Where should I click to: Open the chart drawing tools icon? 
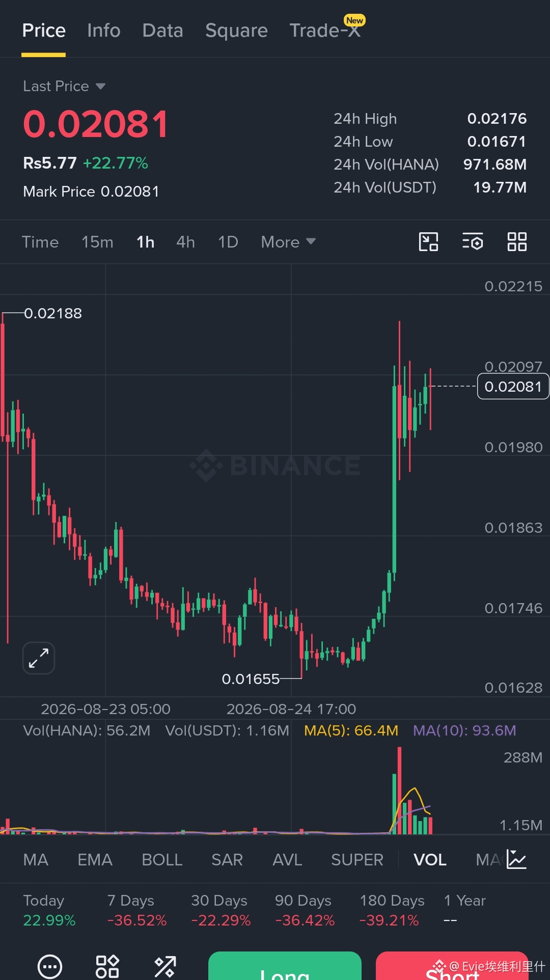(428, 242)
